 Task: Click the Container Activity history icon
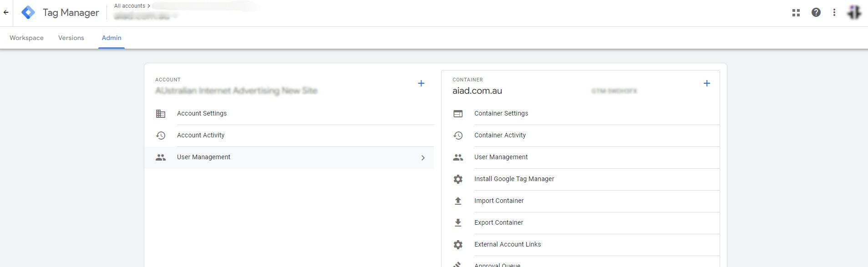(x=458, y=136)
